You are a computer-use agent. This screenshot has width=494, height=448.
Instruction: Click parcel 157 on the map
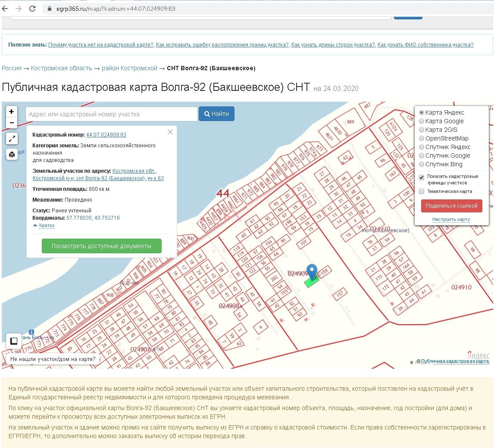tap(340, 294)
